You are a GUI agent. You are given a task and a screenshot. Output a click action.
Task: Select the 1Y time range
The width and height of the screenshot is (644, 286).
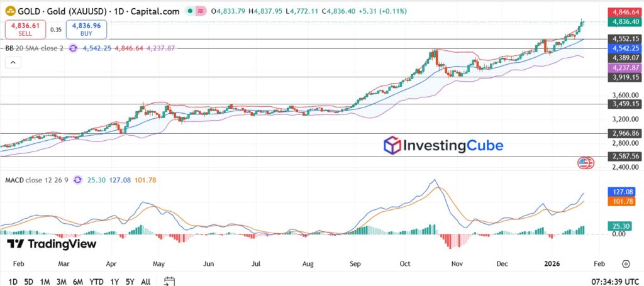114,281
